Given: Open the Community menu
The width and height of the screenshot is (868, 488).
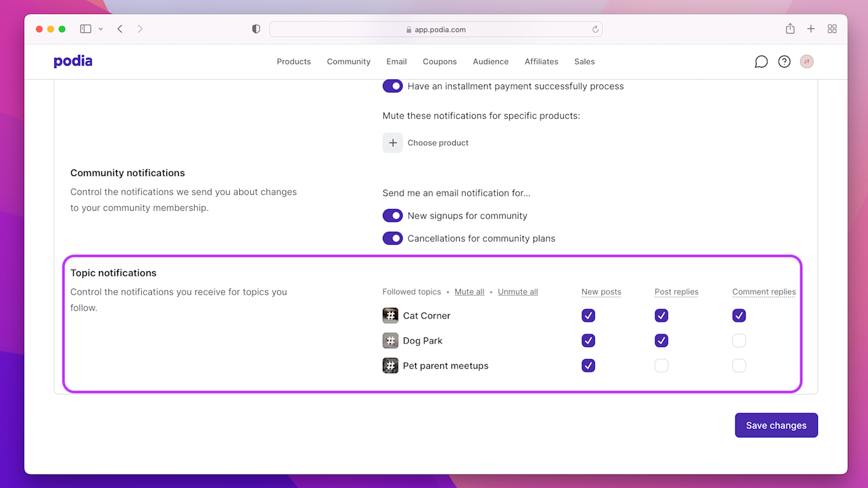Looking at the screenshot, I should pos(348,61).
